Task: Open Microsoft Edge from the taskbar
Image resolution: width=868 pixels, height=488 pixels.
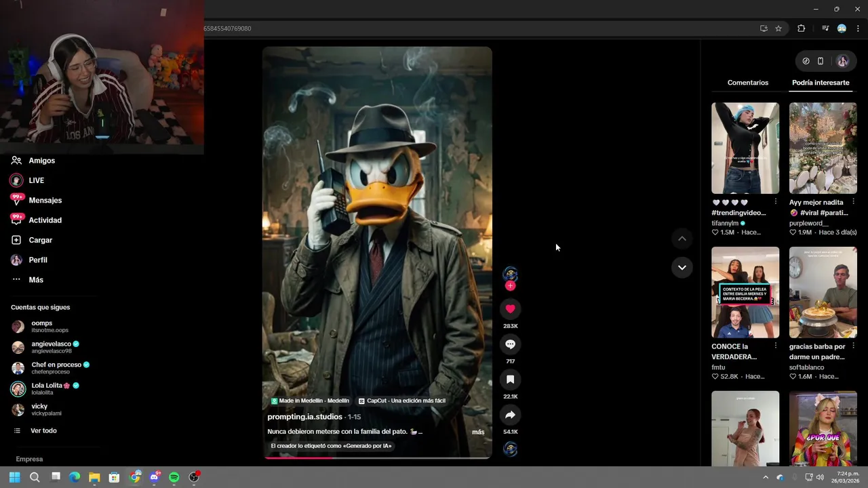Action: (75, 477)
